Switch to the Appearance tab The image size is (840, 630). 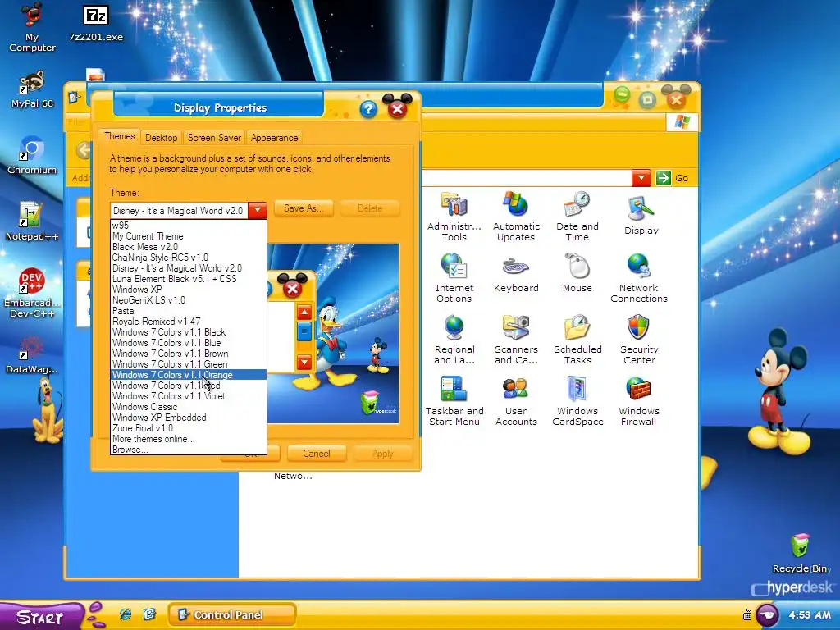coord(274,138)
